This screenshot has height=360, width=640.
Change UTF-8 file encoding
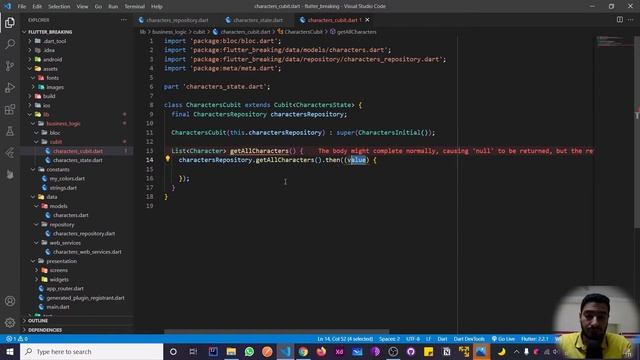pos(413,339)
